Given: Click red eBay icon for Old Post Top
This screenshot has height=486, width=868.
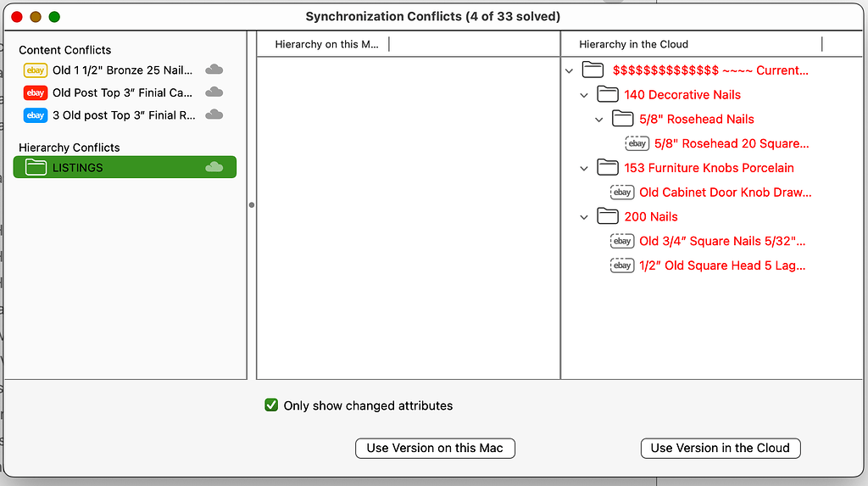Looking at the screenshot, I should pyautogui.click(x=36, y=92).
